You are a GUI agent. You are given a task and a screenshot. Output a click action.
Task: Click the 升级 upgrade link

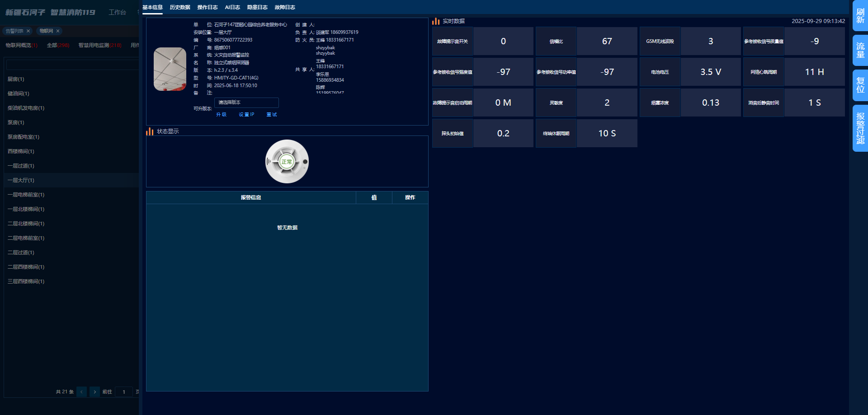pyautogui.click(x=221, y=115)
